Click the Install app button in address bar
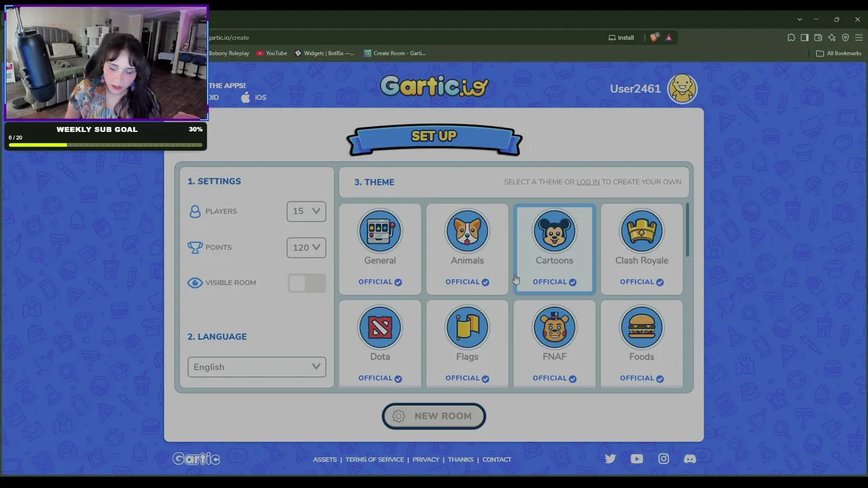This screenshot has height=488, width=868. tap(621, 37)
